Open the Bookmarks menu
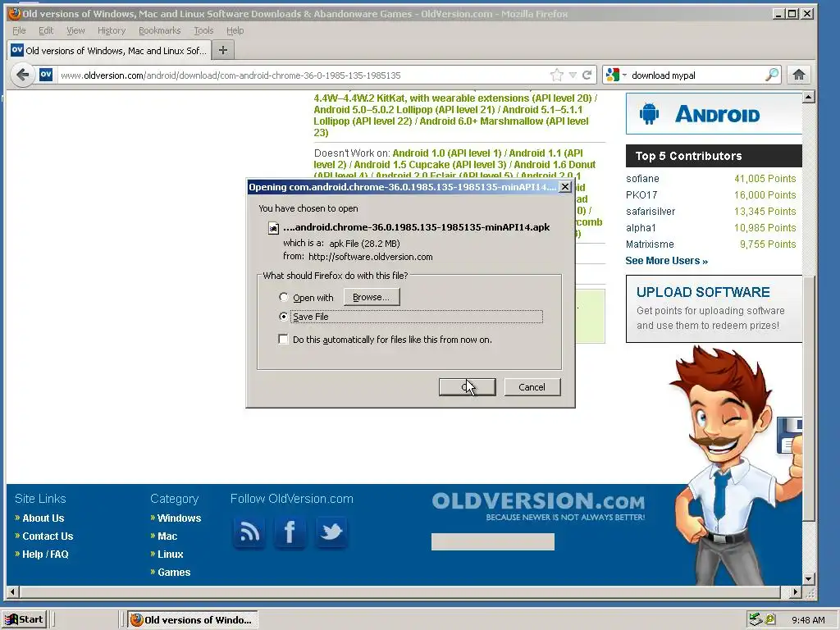Image resolution: width=840 pixels, height=630 pixels. 159,30
